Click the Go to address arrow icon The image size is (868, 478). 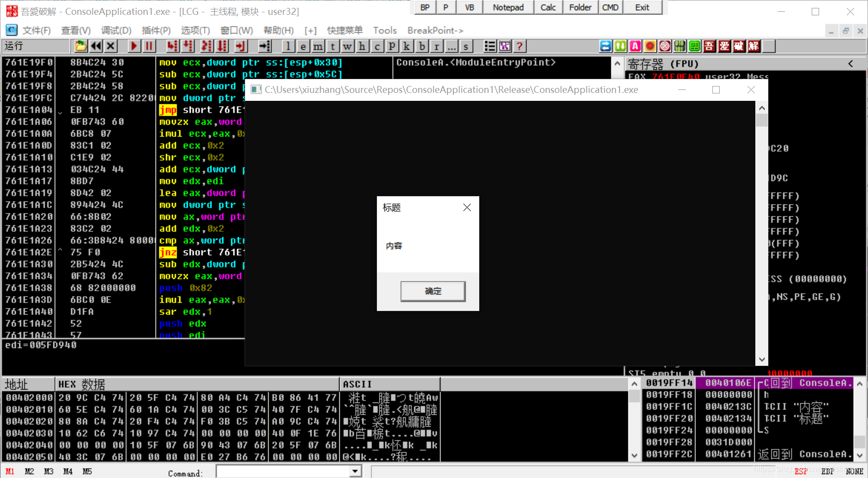[x=265, y=46]
